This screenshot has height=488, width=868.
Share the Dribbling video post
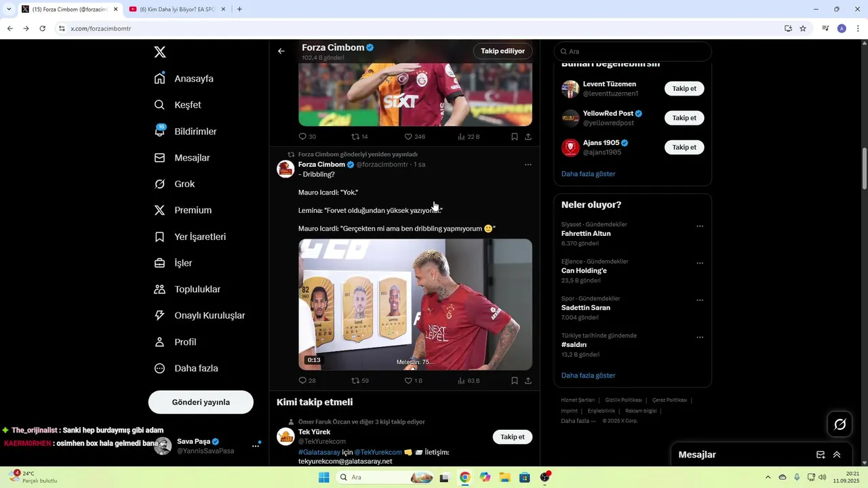(528, 381)
